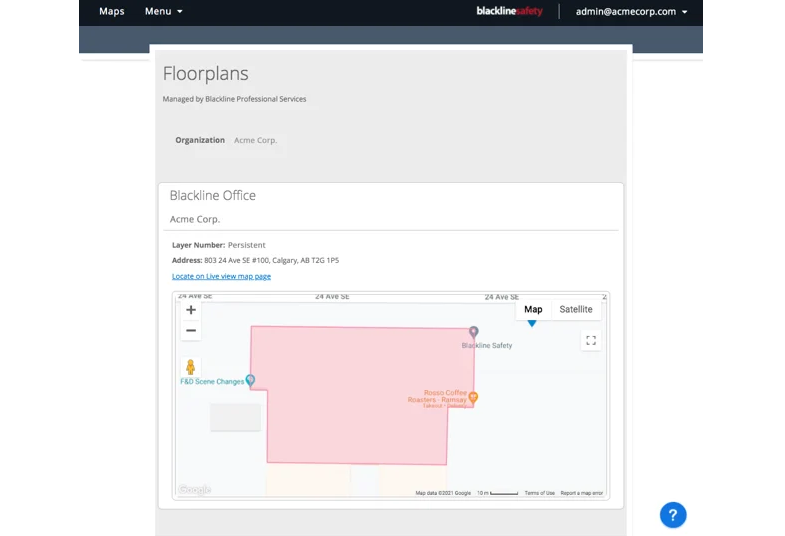This screenshot has height=536, width=785.
Task: Select the Map view type
Action: [x=533, y=310]
